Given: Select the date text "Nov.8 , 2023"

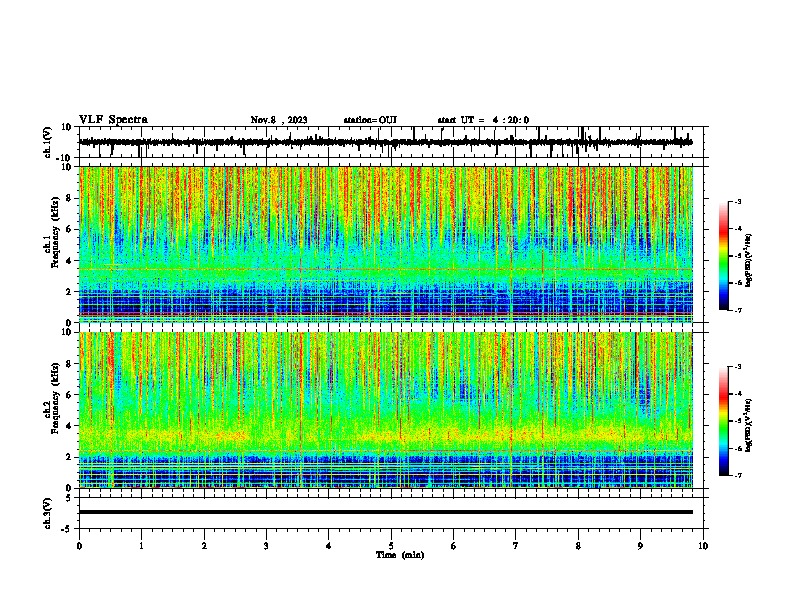Looking at the screenshot, I should [x=279, y=120].
